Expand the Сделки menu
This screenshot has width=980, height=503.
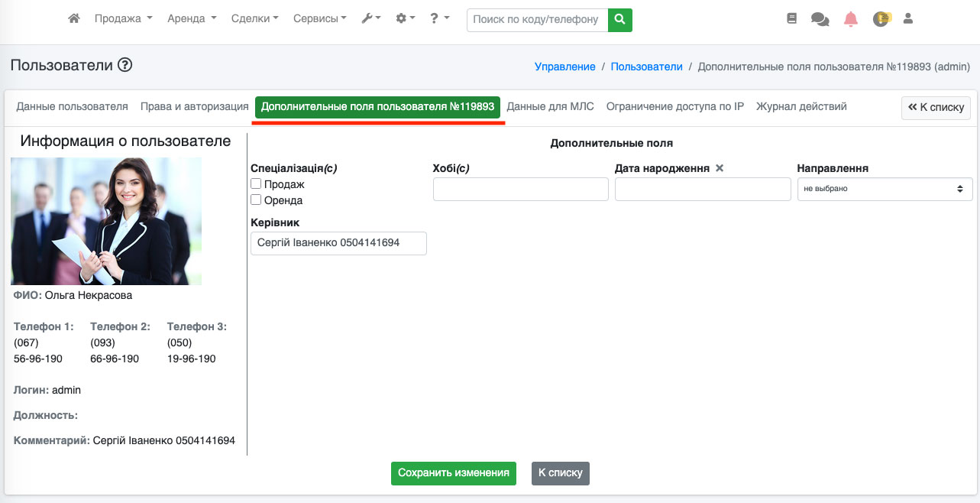254,18
